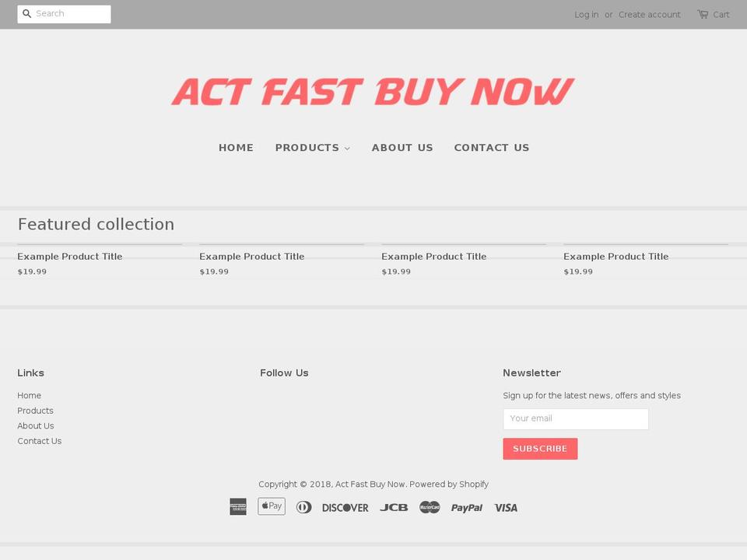This screenshot has height=560, width=747.
Task: Click the search magnifier icon
Action: pyautogui.click(x=26, y=14)
